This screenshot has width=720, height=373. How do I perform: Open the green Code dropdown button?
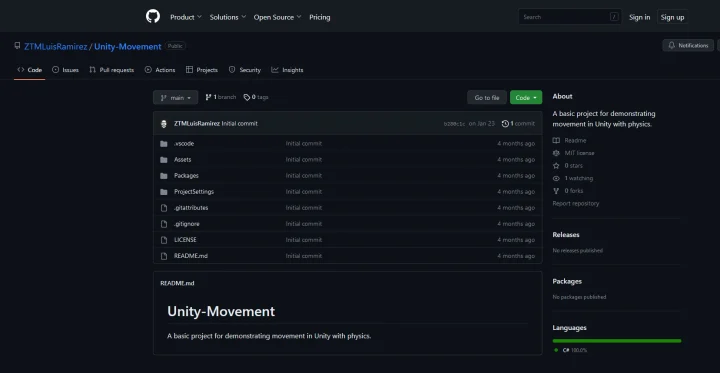click(526, 97)
